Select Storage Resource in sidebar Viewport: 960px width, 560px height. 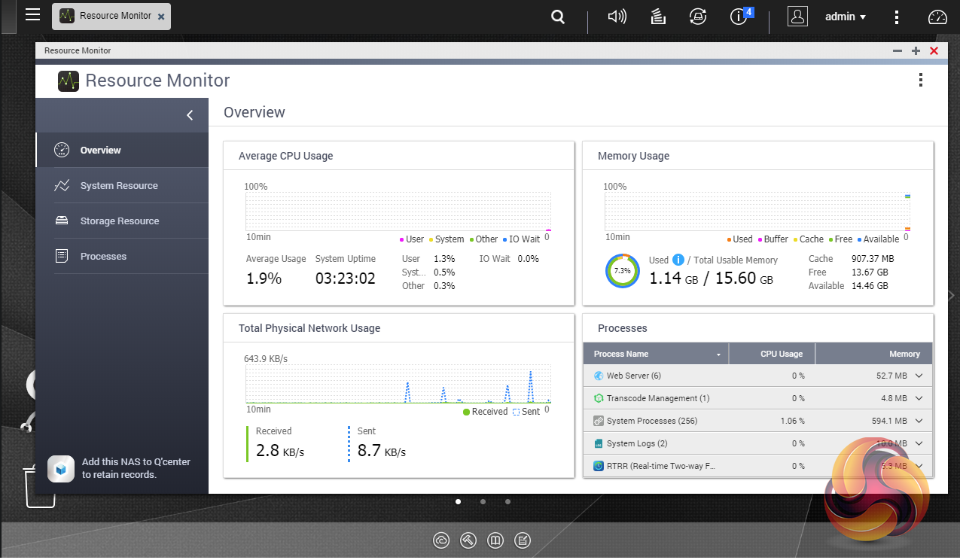[119, 221]
